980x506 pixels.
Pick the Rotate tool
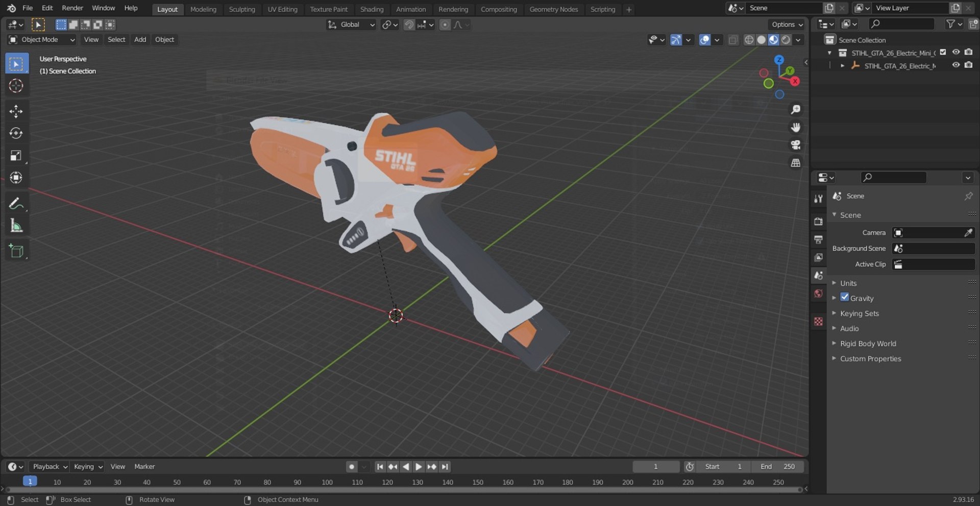(16, 133)
